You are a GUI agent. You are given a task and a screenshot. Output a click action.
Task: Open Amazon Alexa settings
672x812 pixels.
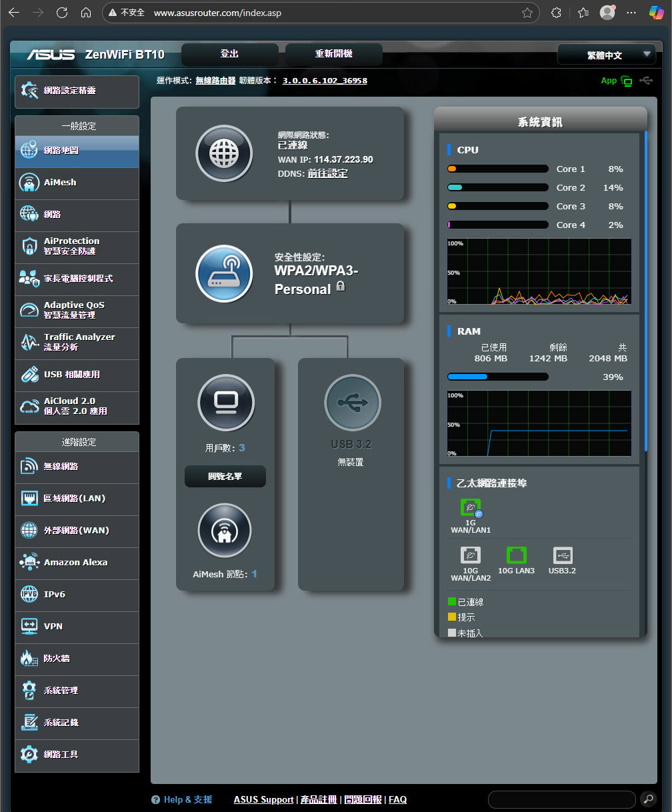click(x=77, y=563)
